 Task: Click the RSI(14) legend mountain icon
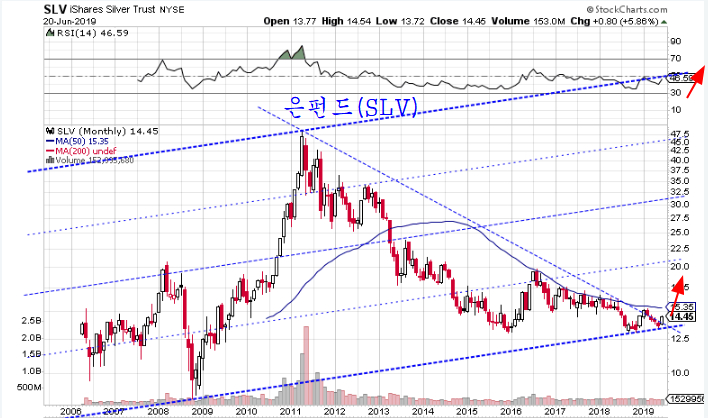[49, 33]
